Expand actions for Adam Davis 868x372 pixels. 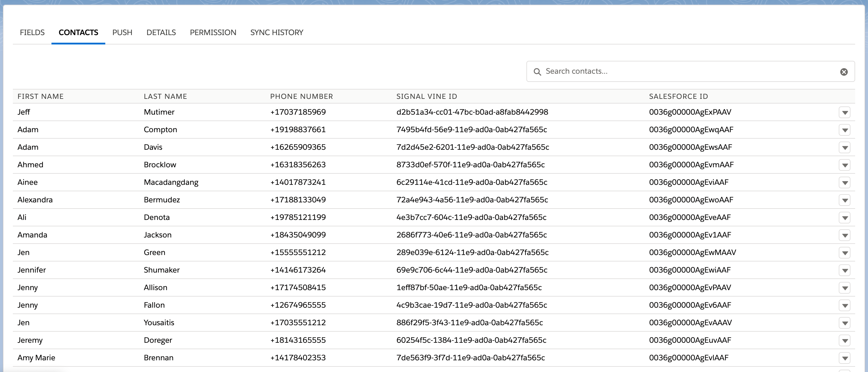tap(844, 147)
